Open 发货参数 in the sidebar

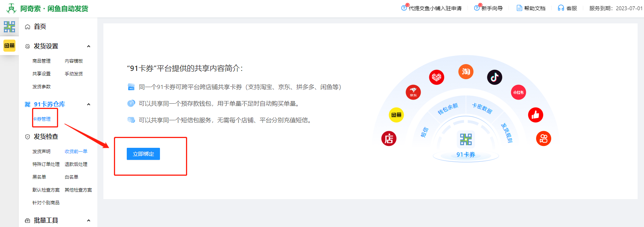[x=41, y=87]
